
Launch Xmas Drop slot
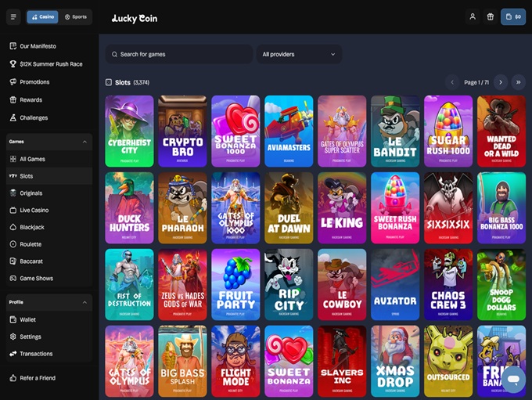click(395, 362)
